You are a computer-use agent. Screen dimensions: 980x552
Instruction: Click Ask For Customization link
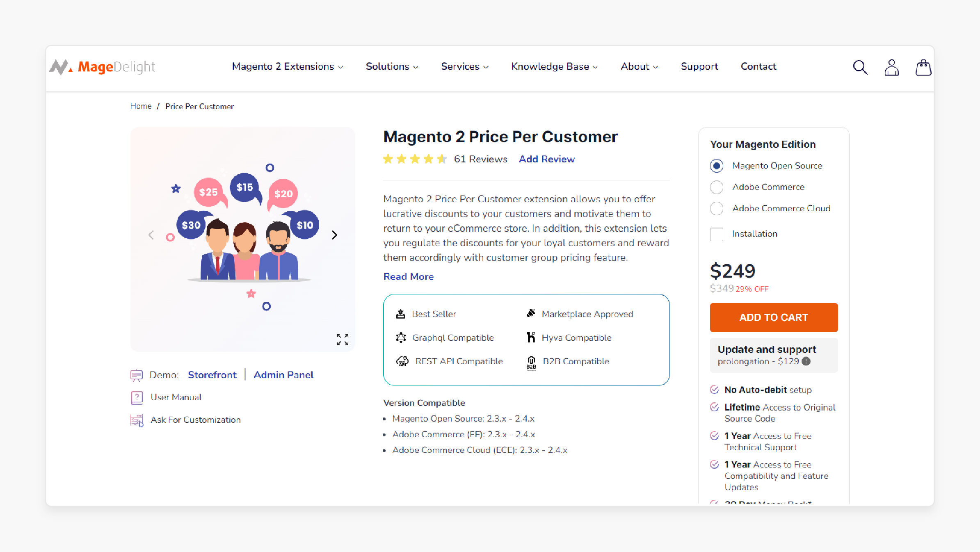tap(196, 420)
